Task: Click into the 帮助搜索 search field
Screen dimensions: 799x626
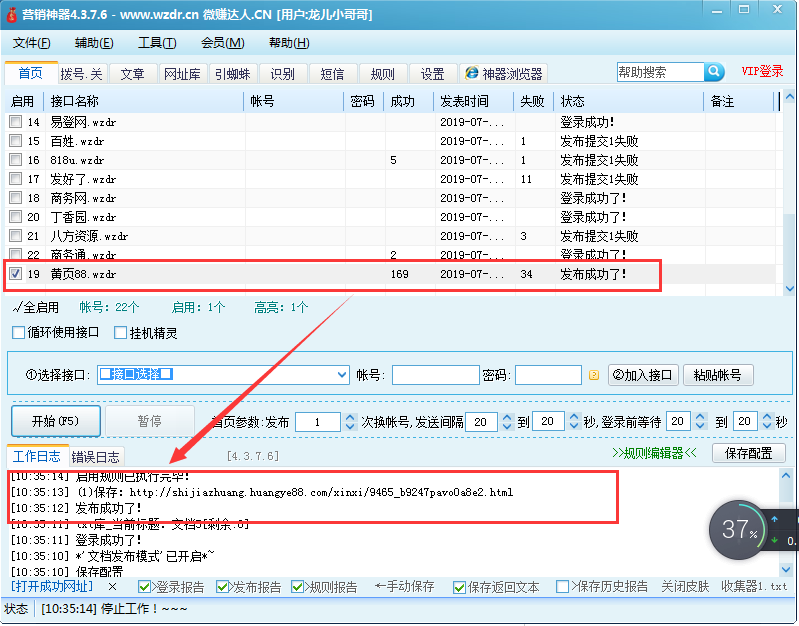Action: [x=660, y=72]
